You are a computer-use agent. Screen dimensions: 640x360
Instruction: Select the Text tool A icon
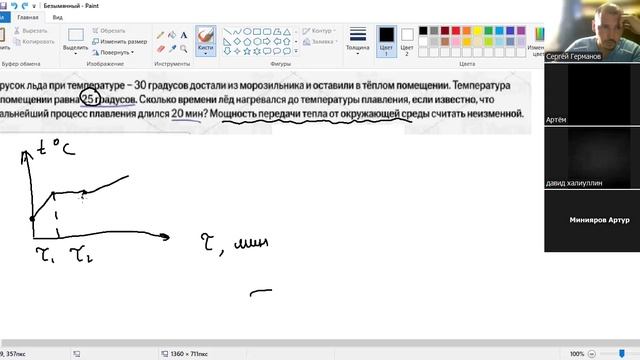coord(184,36)
